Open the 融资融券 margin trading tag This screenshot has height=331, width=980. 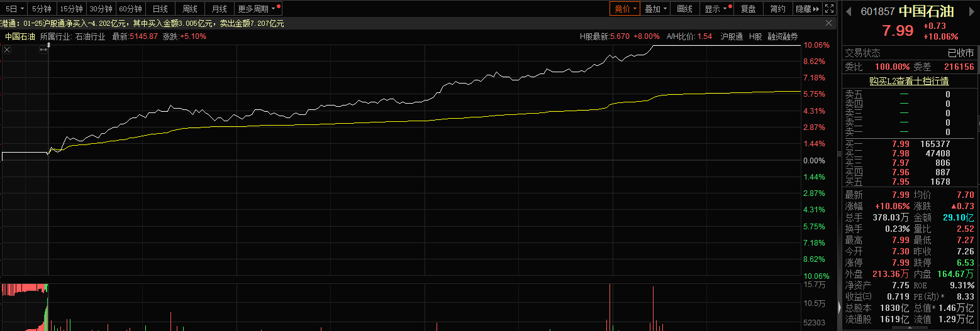782,36
